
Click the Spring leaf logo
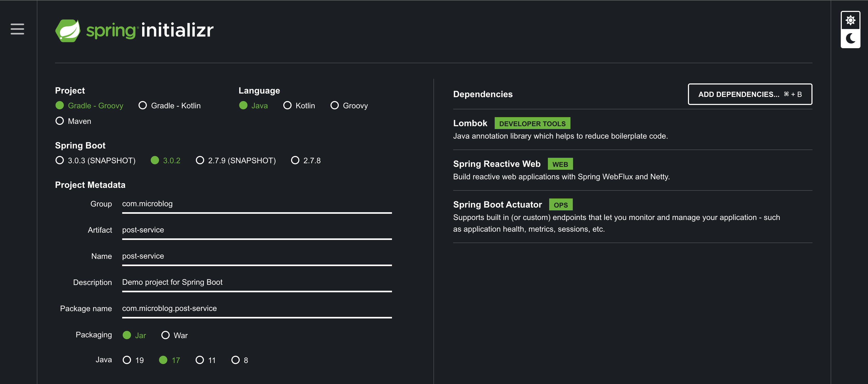(68, 30)
